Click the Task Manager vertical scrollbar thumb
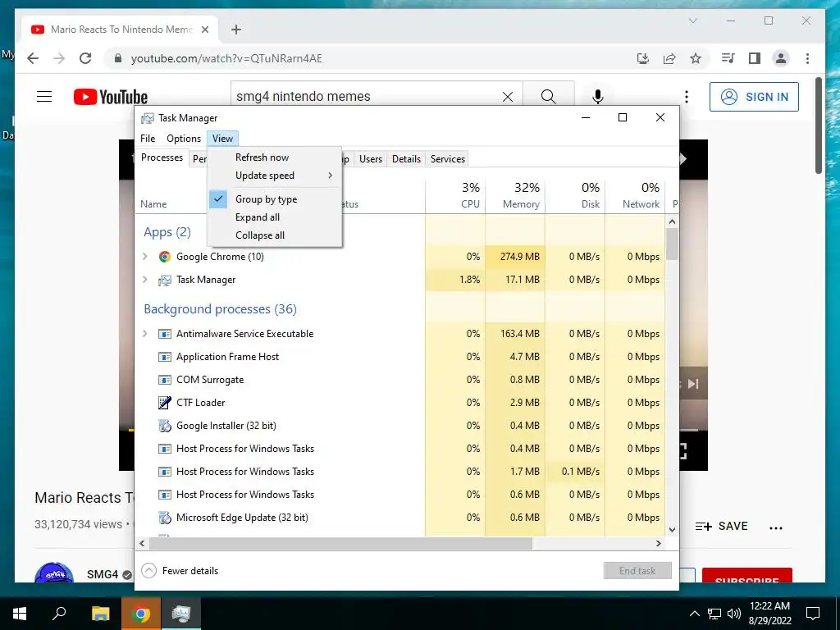Viewport: 840px width, 630px height. [673, 244]
